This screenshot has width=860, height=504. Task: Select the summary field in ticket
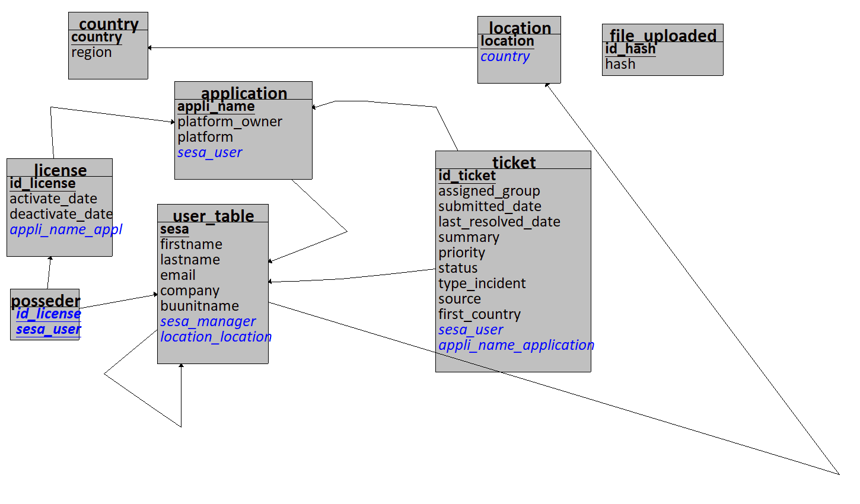point(469,238)
